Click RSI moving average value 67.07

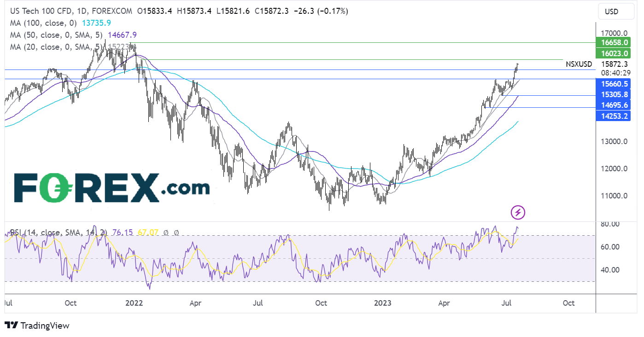click(148, 233)
